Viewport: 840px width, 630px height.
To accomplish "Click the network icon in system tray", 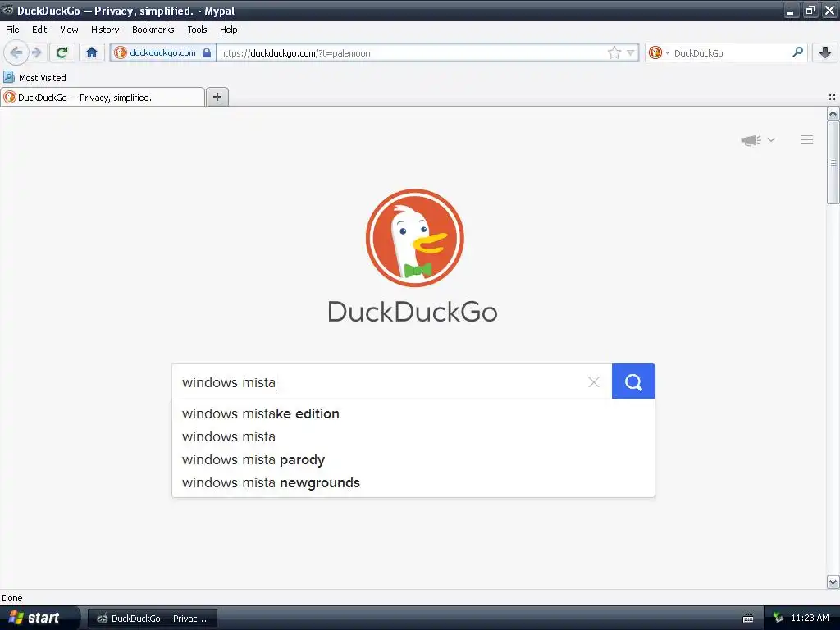I will coord(778,619).
